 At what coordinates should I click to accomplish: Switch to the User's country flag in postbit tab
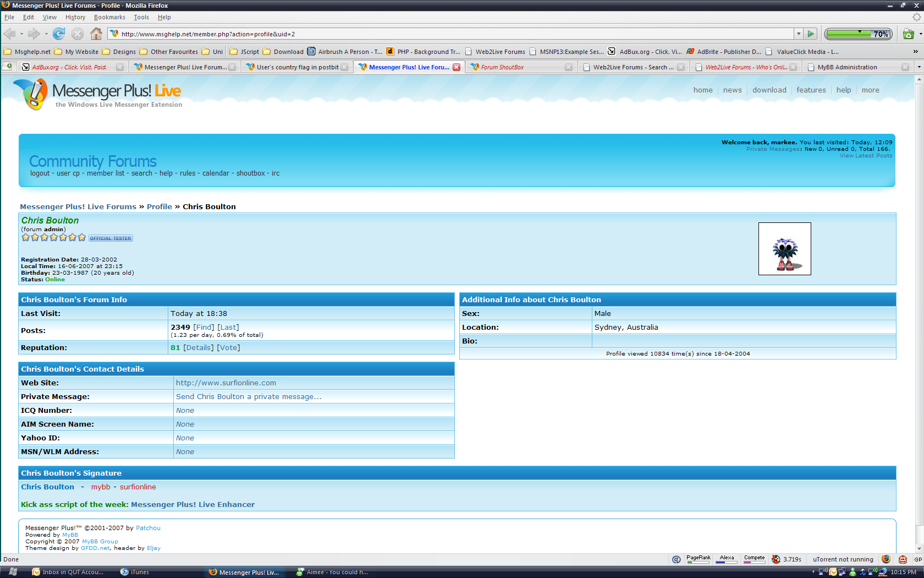pyautogui.click(x=297, y=67)
